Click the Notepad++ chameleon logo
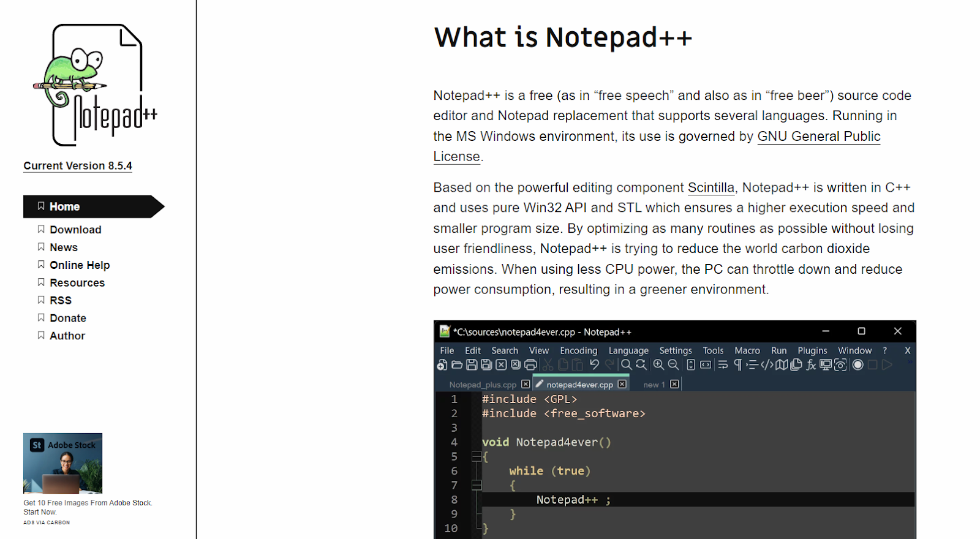980x539 pixels. 95,85
